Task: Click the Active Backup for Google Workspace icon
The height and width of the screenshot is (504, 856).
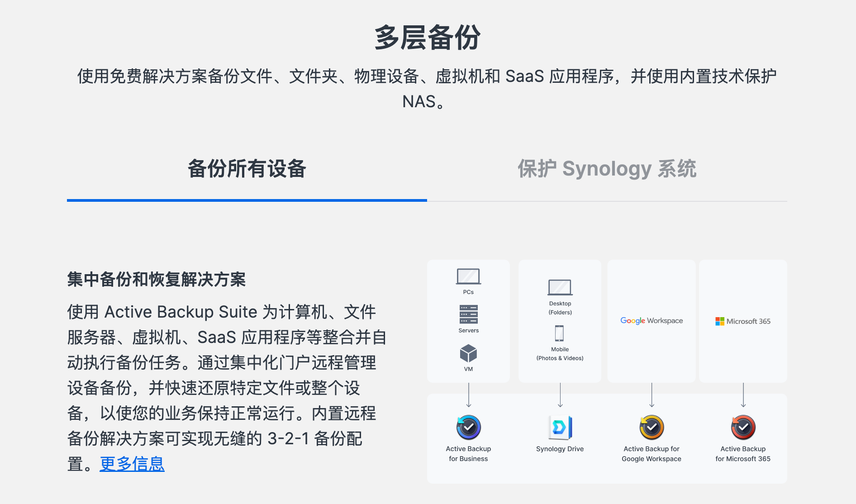Action: pyautogui.click(x=652, y=427)
